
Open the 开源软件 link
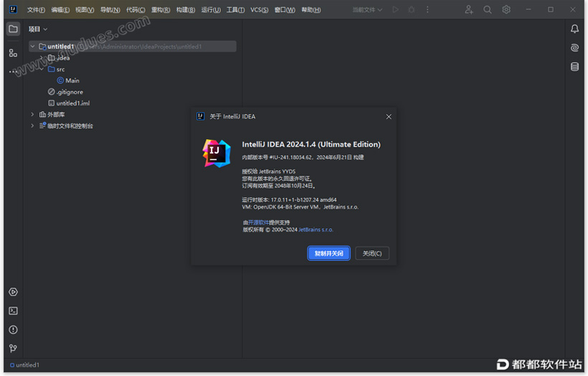click(x=258, y=222)
